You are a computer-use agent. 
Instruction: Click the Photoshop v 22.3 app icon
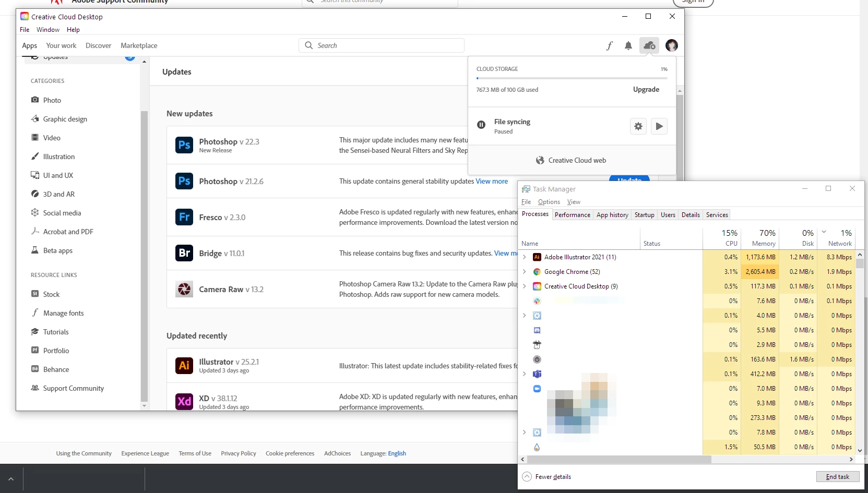(x=184, y=145)
